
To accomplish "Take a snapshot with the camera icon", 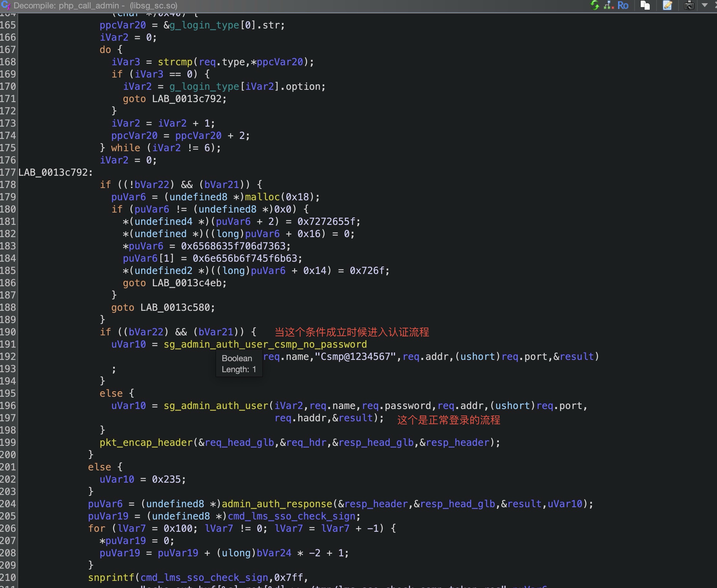I will coord(689,5).
